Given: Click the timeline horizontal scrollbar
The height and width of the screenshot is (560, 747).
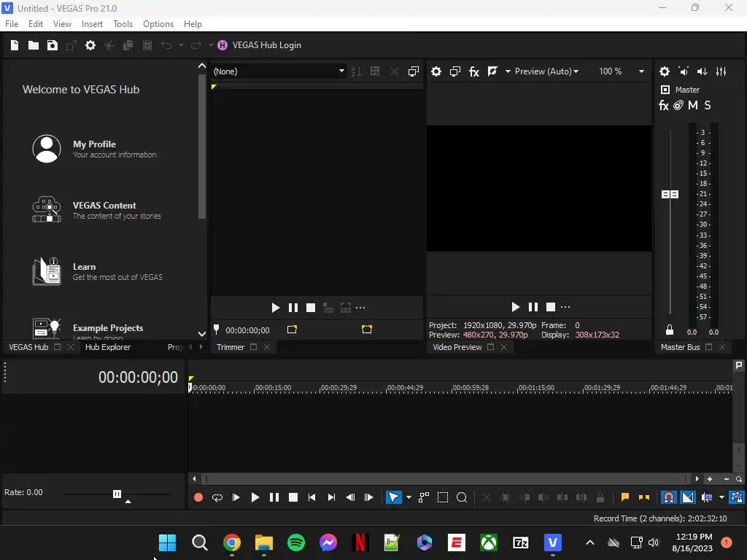Looking at the screenshot, I should click(446, 479).
